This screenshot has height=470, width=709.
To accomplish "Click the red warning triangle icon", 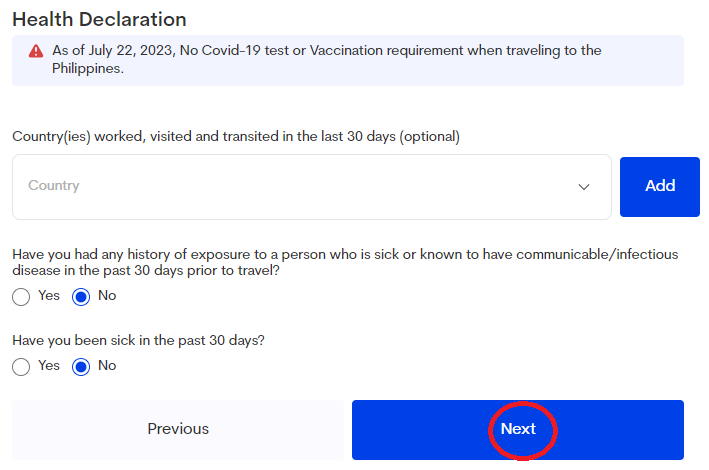I will point(36,51).
